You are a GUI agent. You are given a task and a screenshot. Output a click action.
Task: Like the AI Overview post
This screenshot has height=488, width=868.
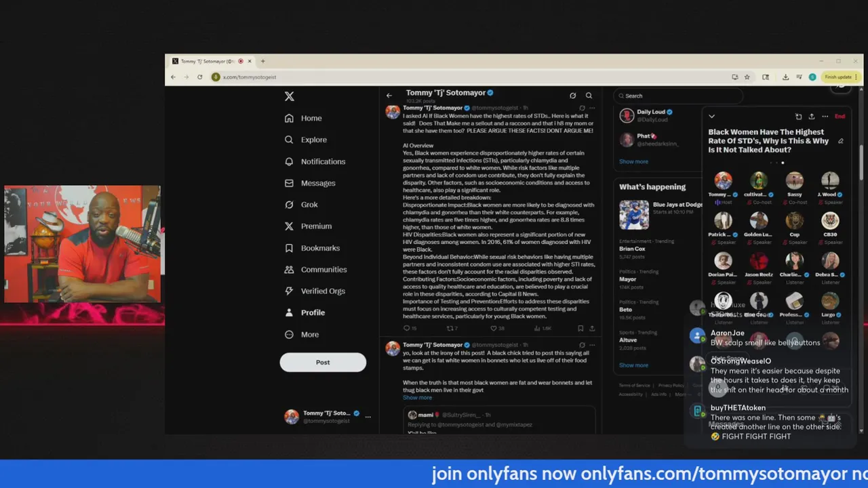pyautogui.click(x=497, y=328)
